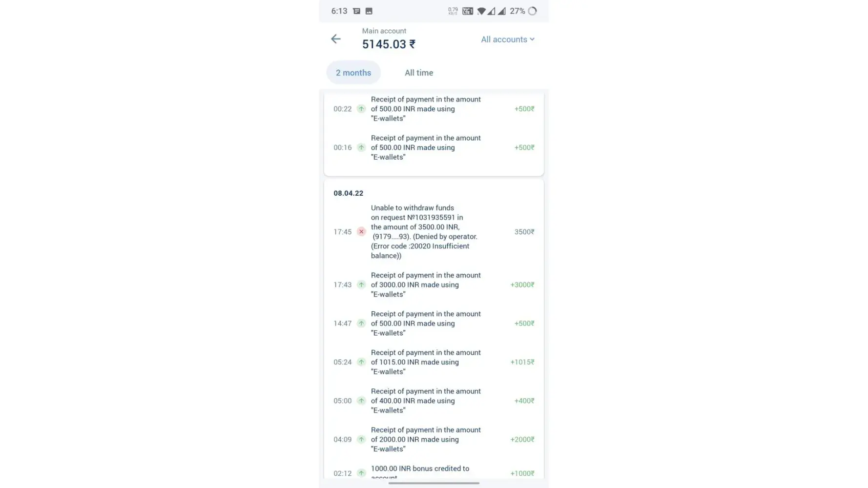Click green arrow icon for 00:22 receipt
Screen dimensions: 868x488
(x=361, y=109)
